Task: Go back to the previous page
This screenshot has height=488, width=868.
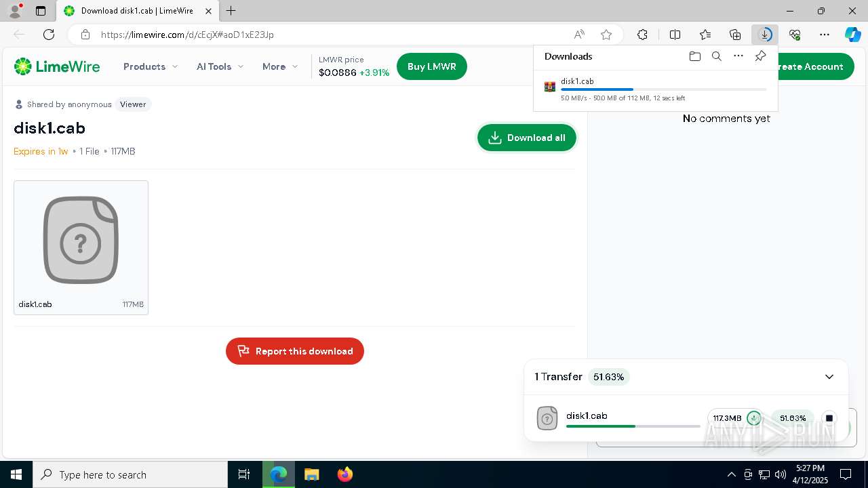Action: tap(19, 35)
